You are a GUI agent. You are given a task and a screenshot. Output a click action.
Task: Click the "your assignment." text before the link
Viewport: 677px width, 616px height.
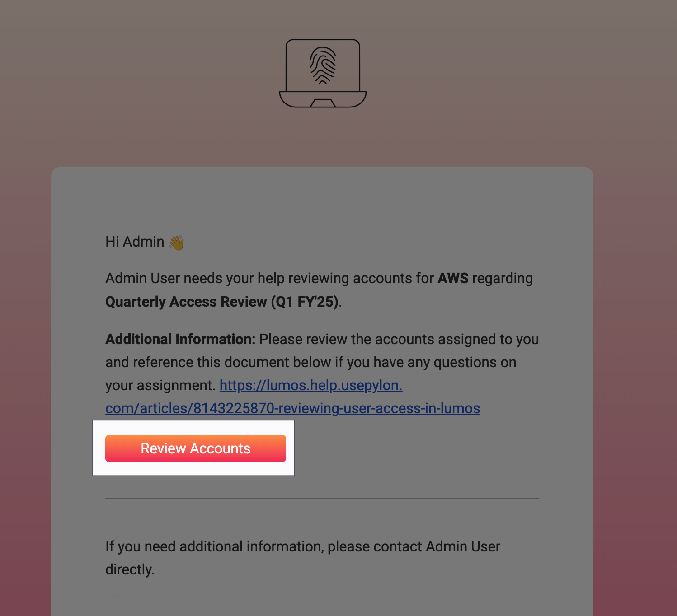[160, 385]
